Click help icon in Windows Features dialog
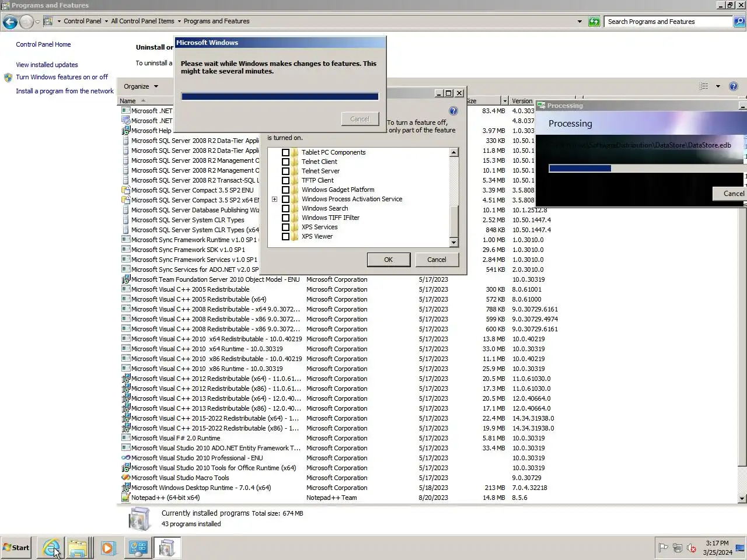This screenshot has height=560, width=747. coord(453,111)
